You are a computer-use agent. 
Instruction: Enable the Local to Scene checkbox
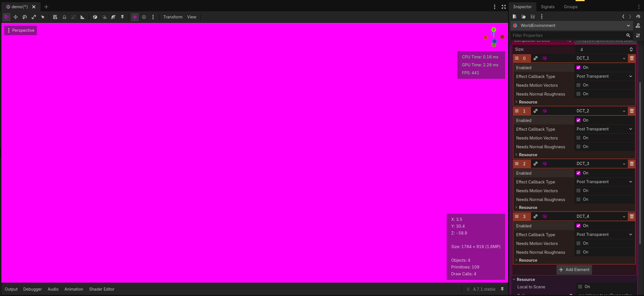[580, 287]
